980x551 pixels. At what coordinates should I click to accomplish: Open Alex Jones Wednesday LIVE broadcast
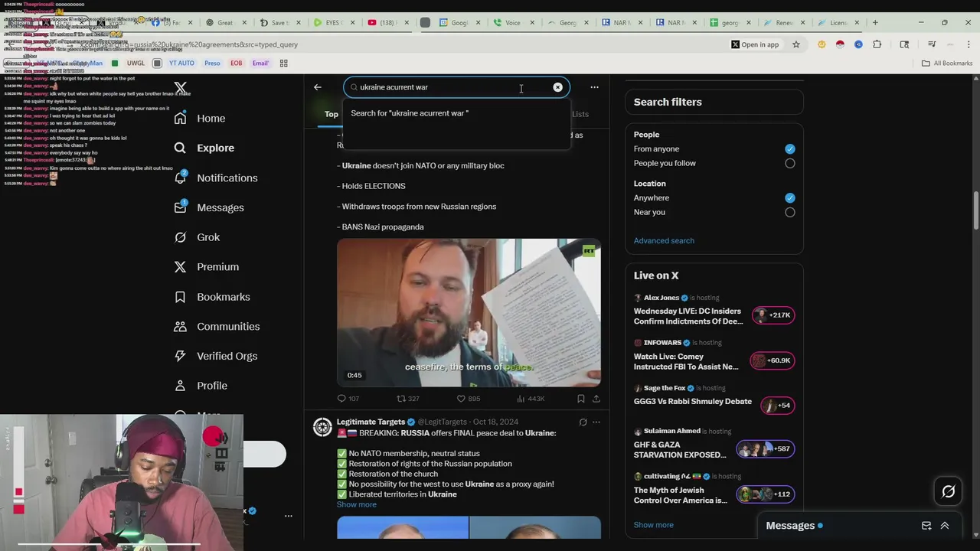tap(688, 316)
